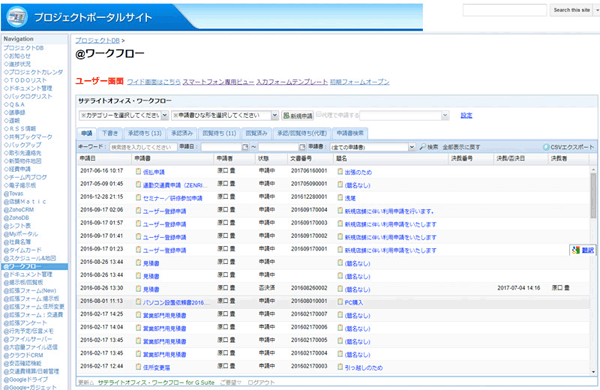Click the document icon in 2016-02-17 14:25 row
Screen dimensions: 600x390
(139, 315)
